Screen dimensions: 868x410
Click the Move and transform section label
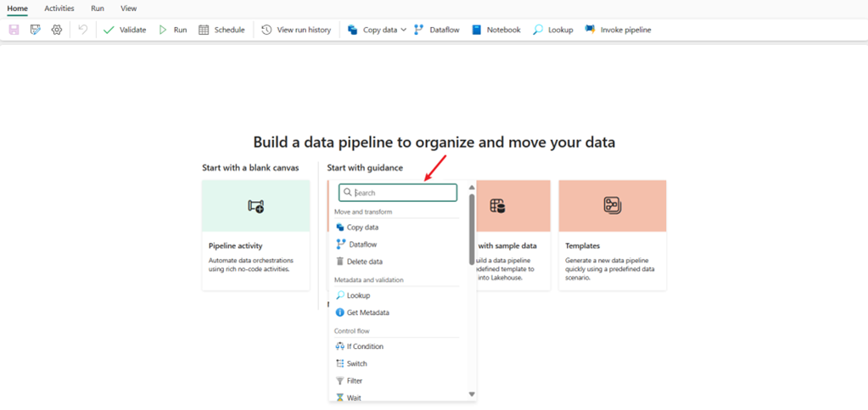tap(364, 211)
